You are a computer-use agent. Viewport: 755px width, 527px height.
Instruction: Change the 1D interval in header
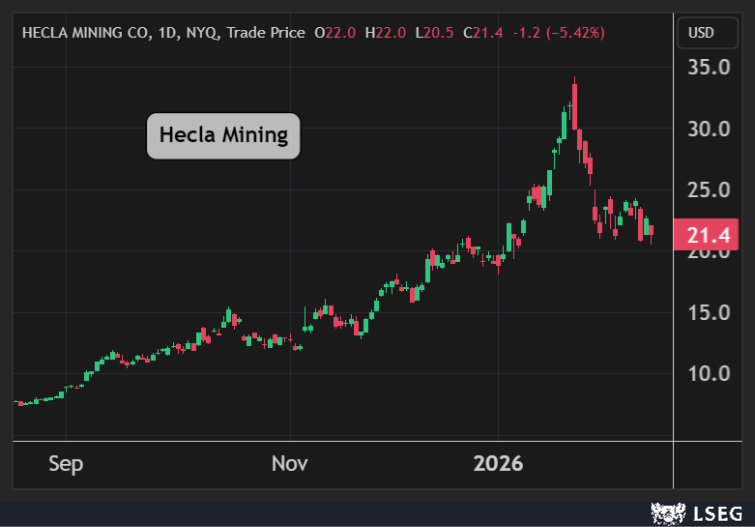[166, 33]
